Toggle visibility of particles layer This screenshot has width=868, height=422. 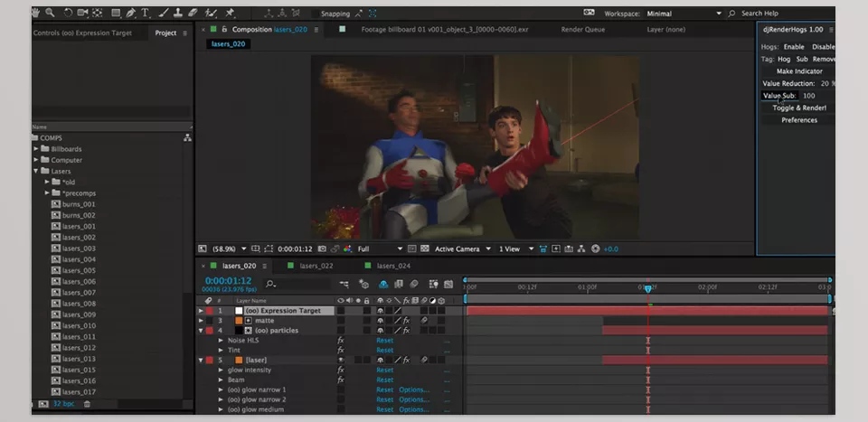coord(341,331)
